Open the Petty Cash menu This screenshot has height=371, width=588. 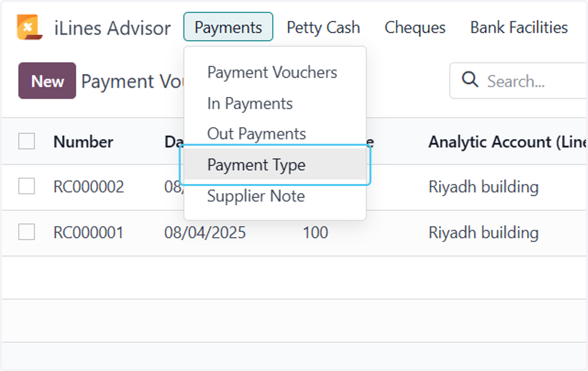point(323,27)
